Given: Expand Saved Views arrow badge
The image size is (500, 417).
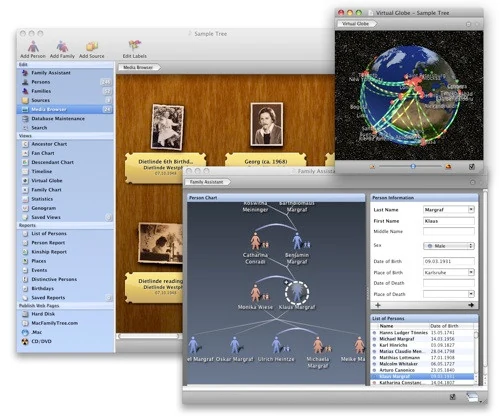Looking at the screenshot, I should click(108, 217).
